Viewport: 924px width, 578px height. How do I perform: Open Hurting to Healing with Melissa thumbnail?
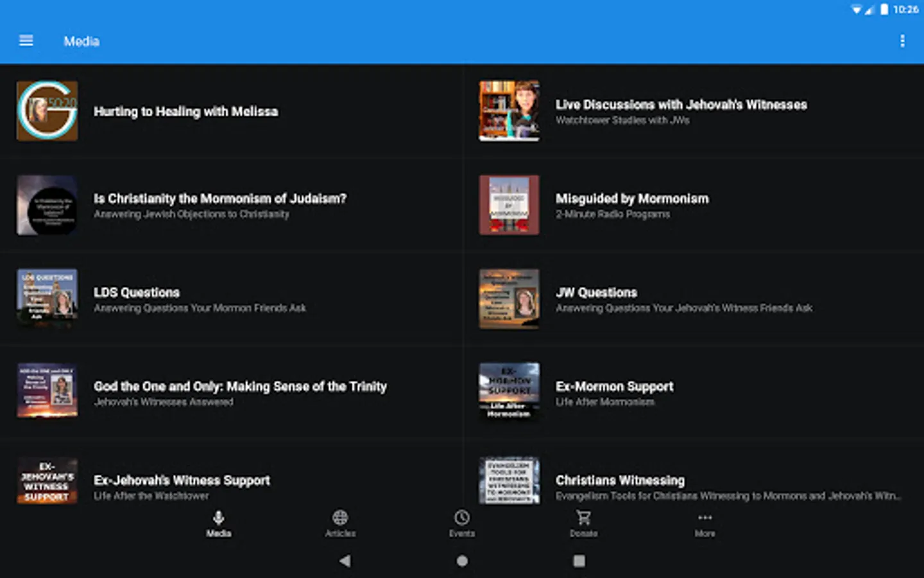click(47, 111)
